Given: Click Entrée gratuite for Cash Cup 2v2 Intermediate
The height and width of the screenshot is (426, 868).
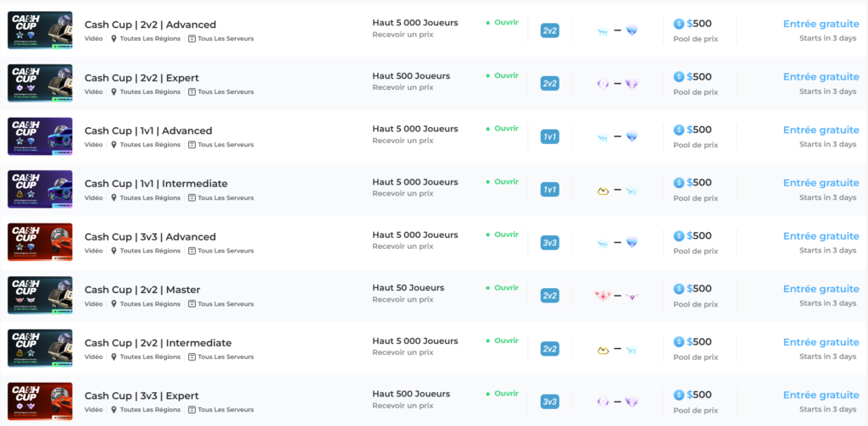Looking at the screenshot, I should [821, 342].
